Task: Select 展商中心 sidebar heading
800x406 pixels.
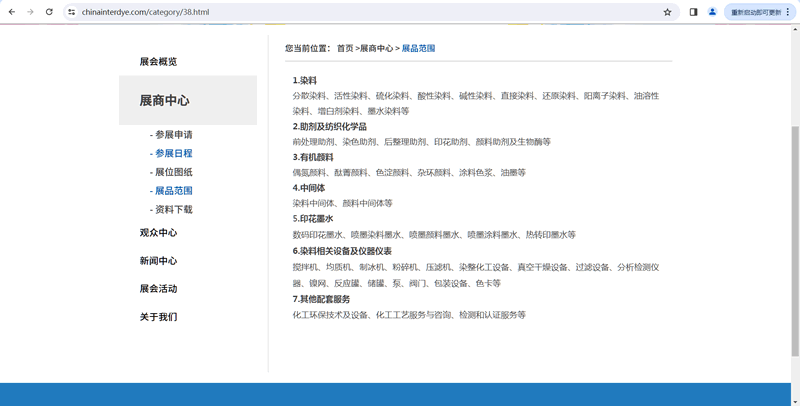Action: pyautogui.click(x=164, y=101)
